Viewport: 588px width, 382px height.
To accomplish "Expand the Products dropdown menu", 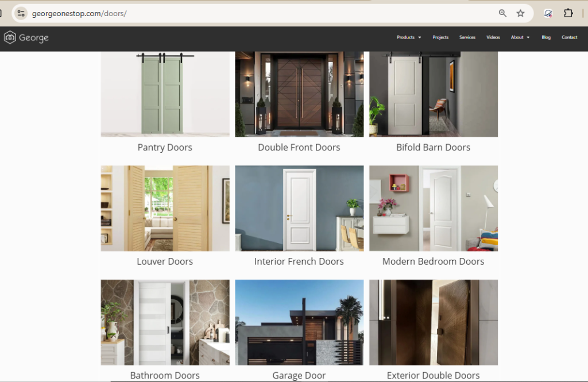I will point(409,37).
